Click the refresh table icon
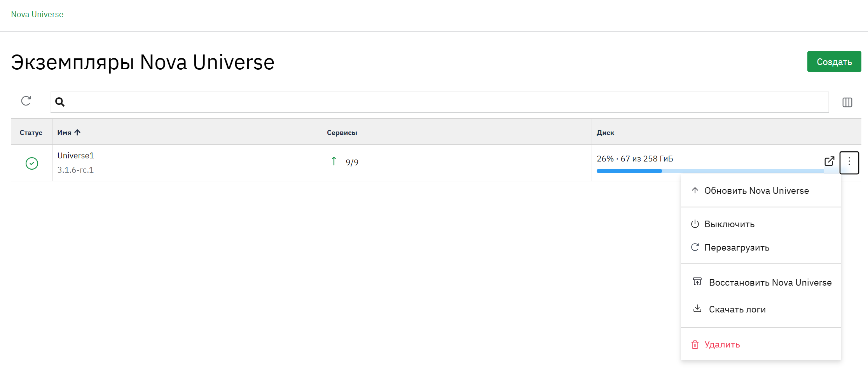The height and width of the screenshot is (386, 868). pos(26,101)
